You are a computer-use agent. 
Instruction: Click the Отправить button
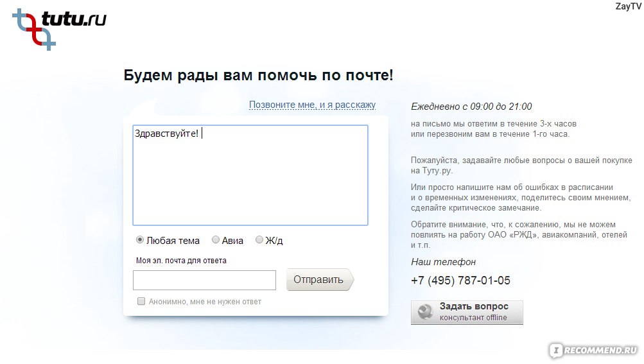tap(320, 280)
